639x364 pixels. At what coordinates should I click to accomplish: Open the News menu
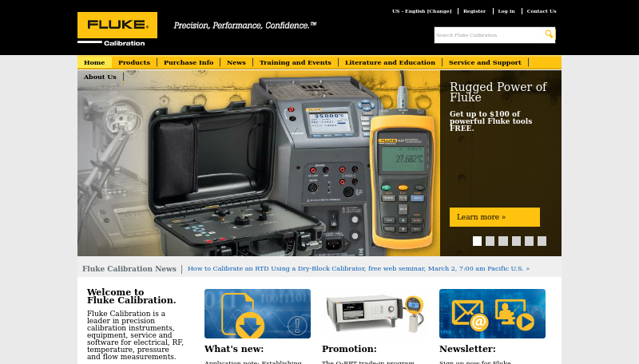click(236, 62)
